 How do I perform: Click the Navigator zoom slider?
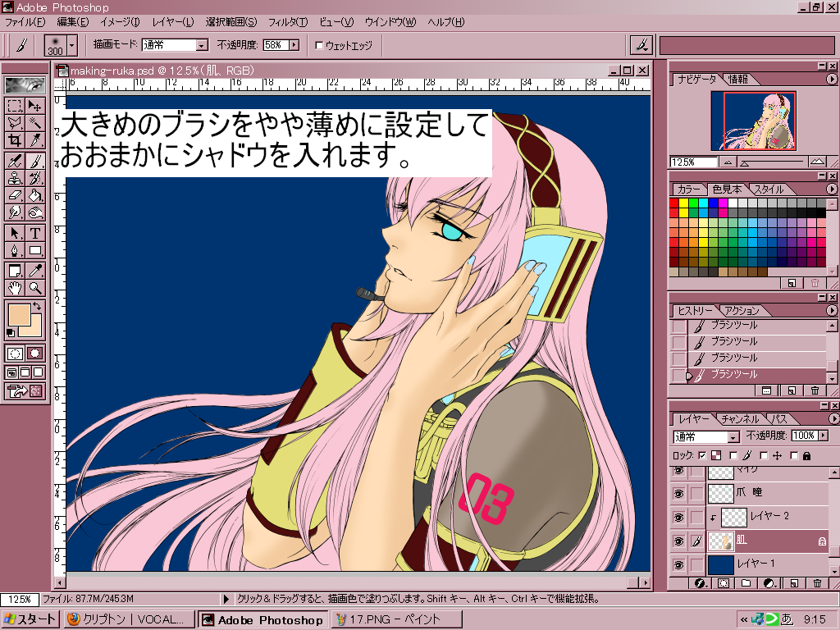772,162
